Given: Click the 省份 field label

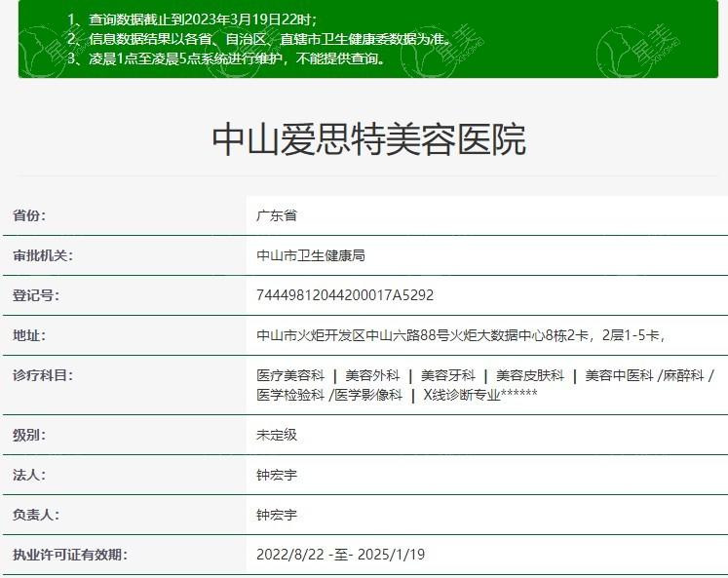Looking at the screenshot, I should pos(29,215).
